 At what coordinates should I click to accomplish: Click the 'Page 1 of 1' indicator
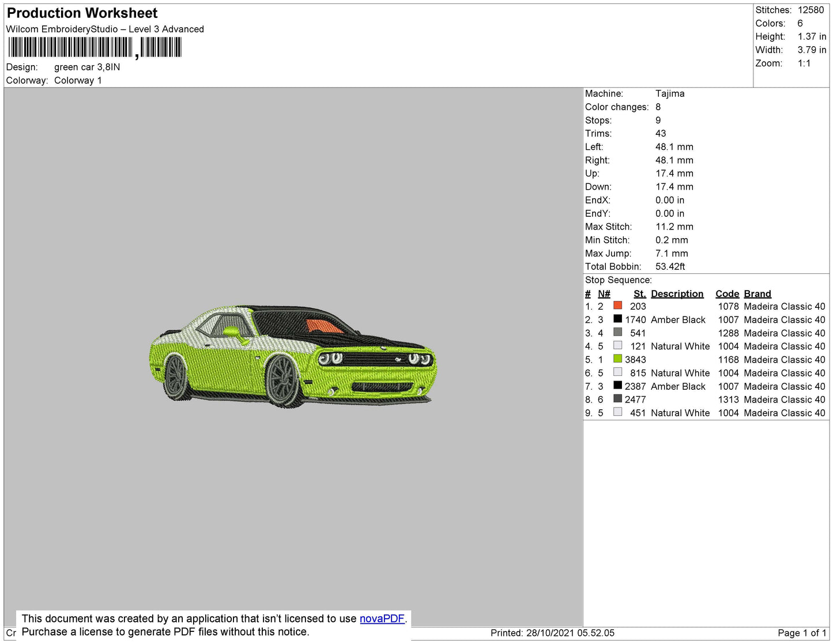pyautogui.click(x=802, y=633)
